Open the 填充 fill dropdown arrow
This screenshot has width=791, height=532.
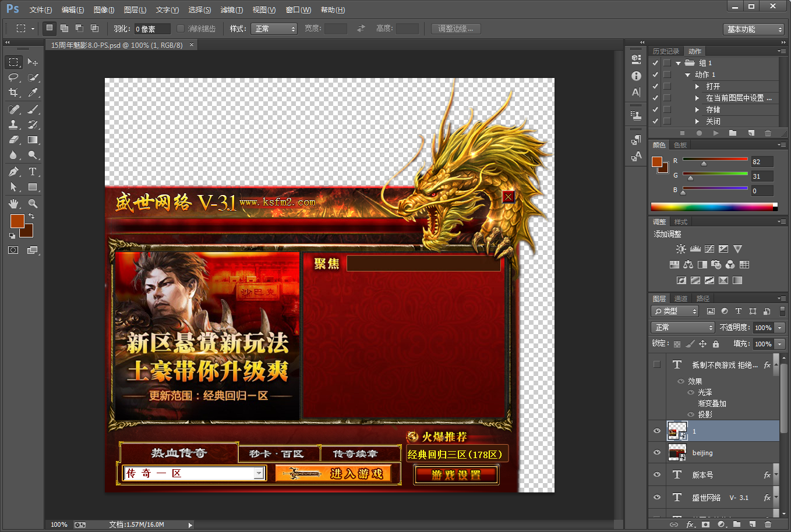pyautogui.click(x=781, y=344)
